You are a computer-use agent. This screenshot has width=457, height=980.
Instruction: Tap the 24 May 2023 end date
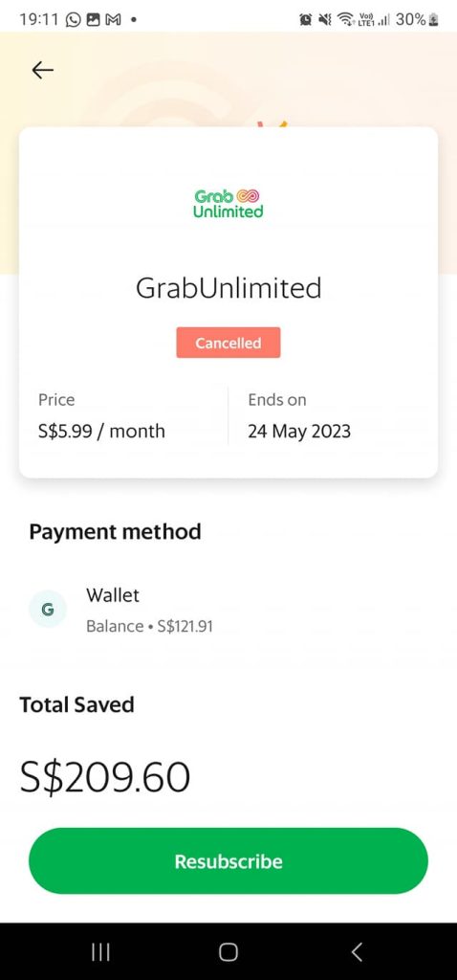point(299,432)
